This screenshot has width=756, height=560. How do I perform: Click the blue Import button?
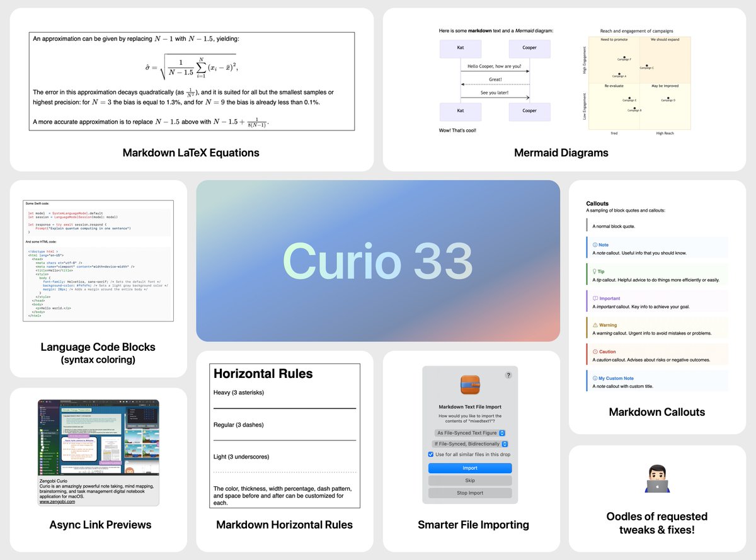pyautogui.click(x=470, y=468)
